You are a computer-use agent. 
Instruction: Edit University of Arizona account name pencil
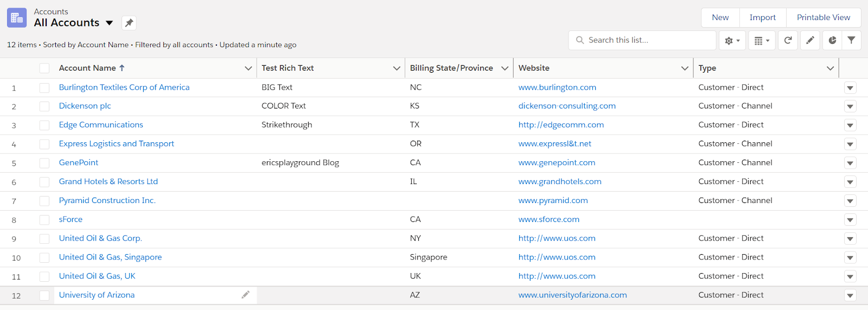click(246, 295)
